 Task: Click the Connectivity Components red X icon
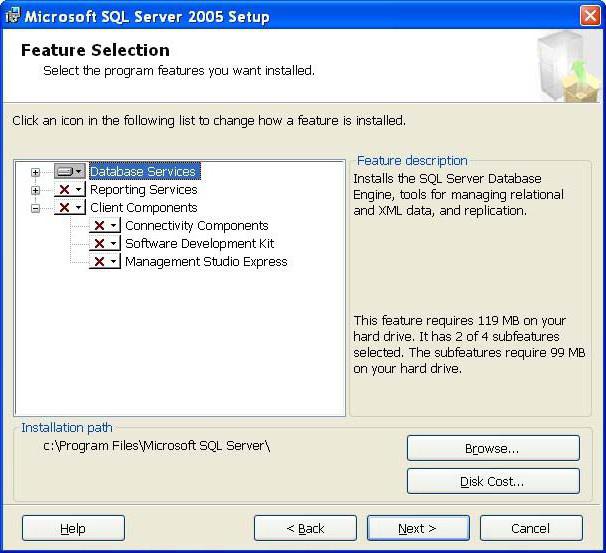coord(104,225)
